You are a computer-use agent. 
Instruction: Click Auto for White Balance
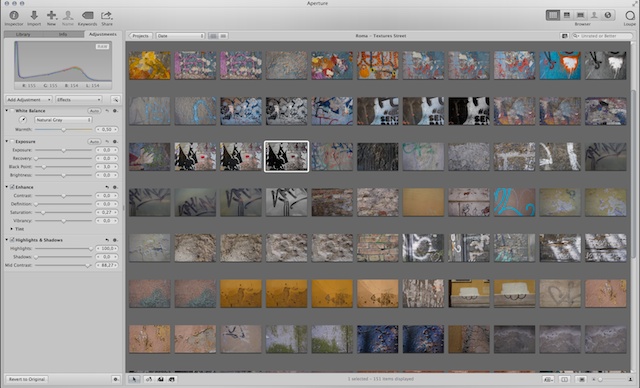pos(94,111)
